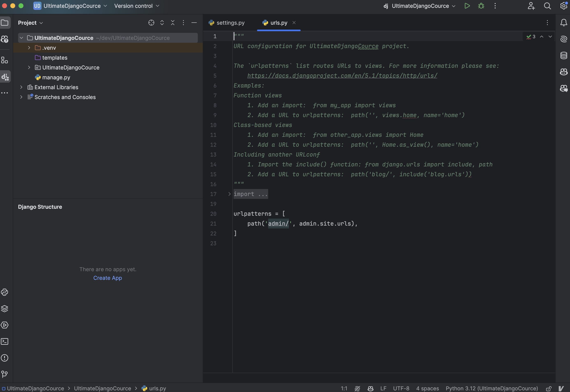Image resolution: width=570 pixels, height=392 pixels.
Task: Expand External Libraries node
Action: (x=21, y=87)
